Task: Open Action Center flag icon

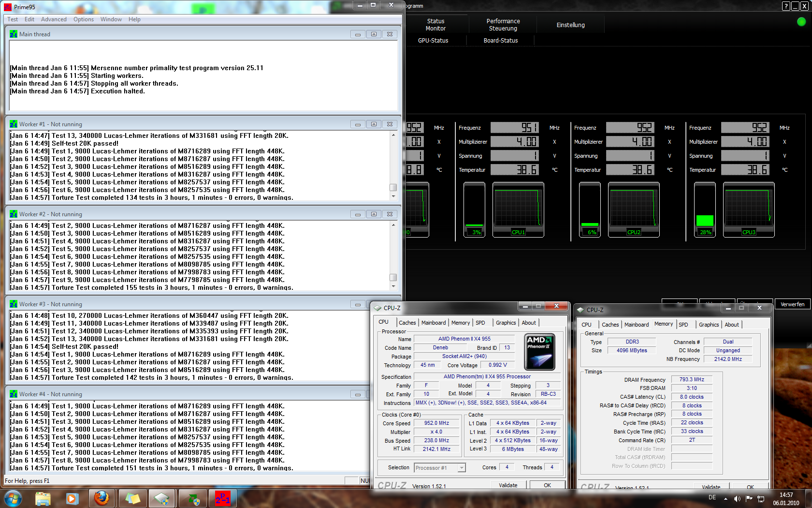Action: [749, 499]
